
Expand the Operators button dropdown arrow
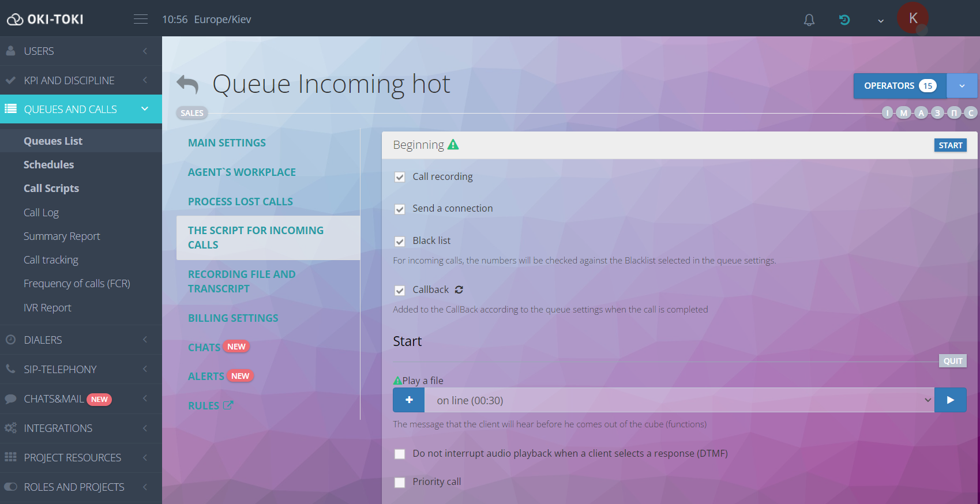pyautogui.click(x=962, y=86)
